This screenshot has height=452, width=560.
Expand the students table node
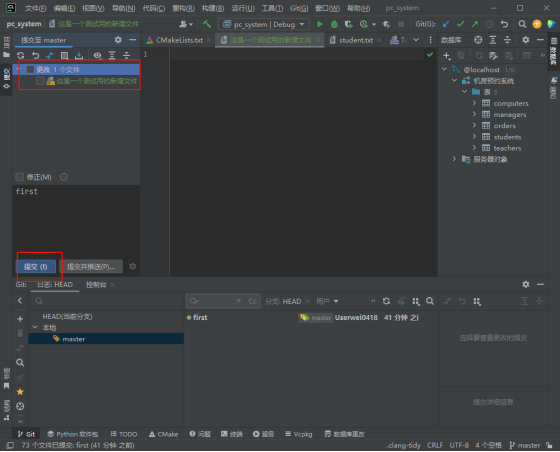point(474,137)
